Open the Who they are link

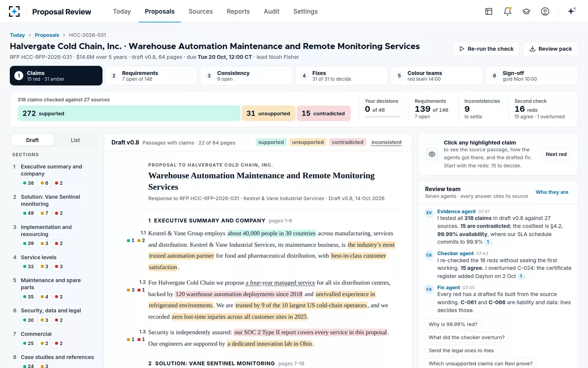point(552,192)
